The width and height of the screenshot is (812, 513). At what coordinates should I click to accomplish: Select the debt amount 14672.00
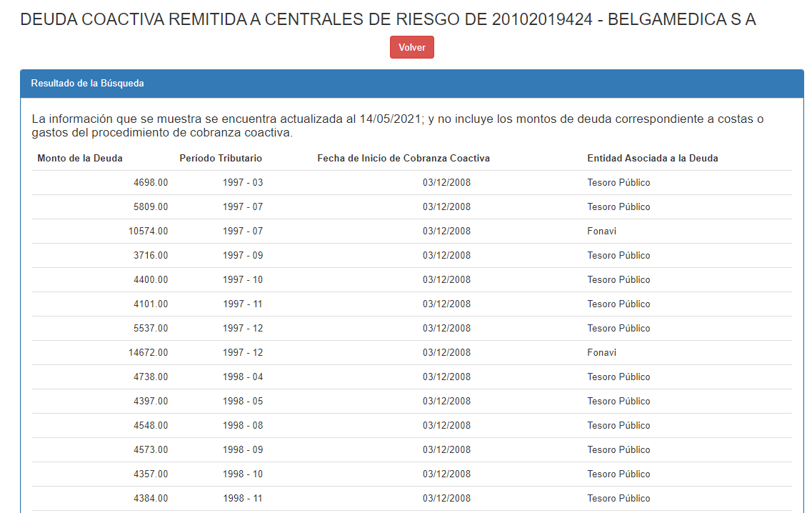[x=148, y=353]
